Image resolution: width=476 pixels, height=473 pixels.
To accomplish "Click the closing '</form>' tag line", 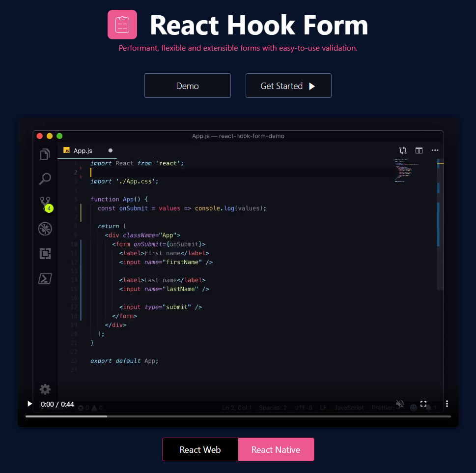I will click(124, 316).
